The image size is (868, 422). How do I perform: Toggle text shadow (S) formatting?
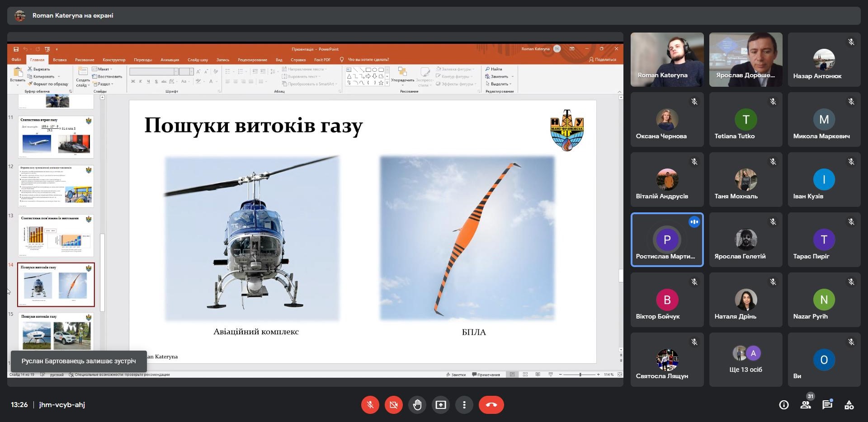[x=156, y=82]
